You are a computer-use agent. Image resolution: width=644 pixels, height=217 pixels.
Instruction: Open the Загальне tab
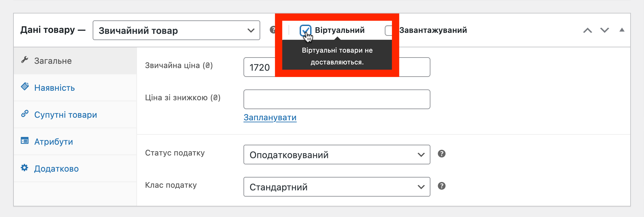coord(75,61)
